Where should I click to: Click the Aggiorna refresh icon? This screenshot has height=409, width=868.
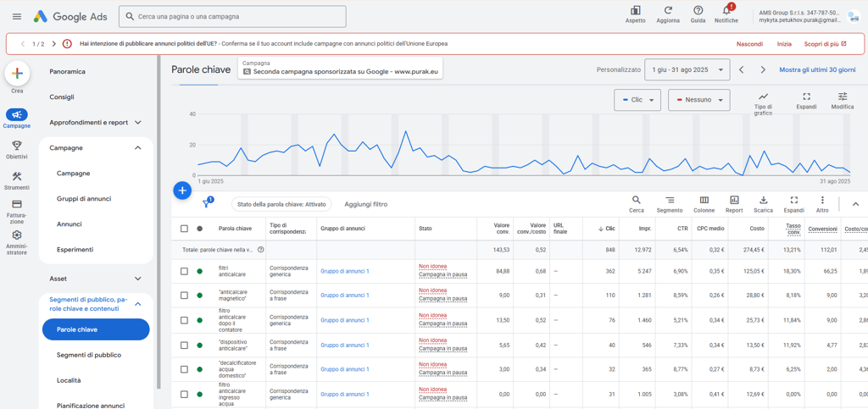[668, 11]
